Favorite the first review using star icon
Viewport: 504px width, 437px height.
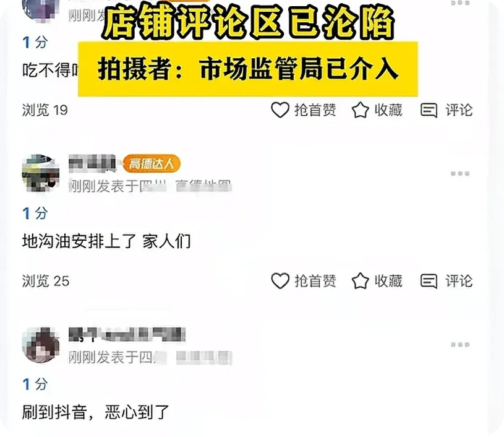click(x=361, y=110)
